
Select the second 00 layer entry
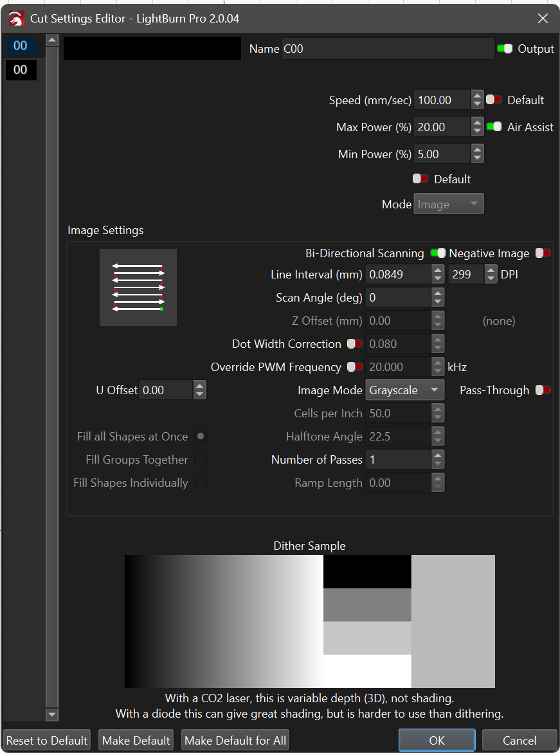[x=21, y=69]
